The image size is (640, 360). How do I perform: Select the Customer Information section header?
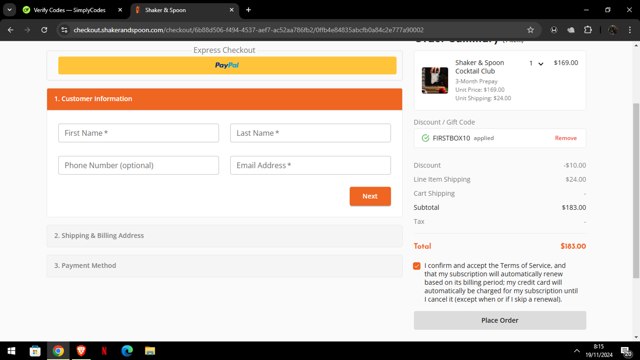point(224,99)
